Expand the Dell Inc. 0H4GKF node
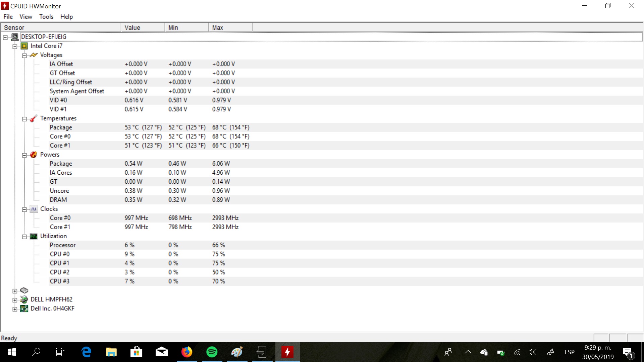This screenshot has height=362, width=644. [15, 309]
